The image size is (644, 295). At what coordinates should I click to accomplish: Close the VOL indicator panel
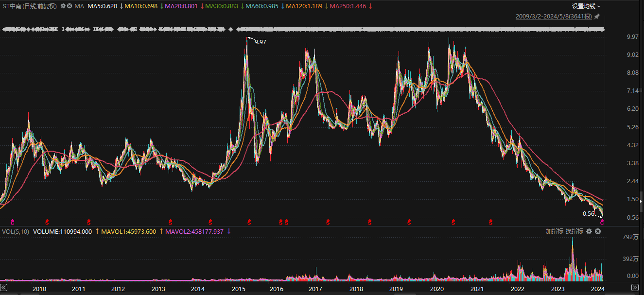click(597, 231)
